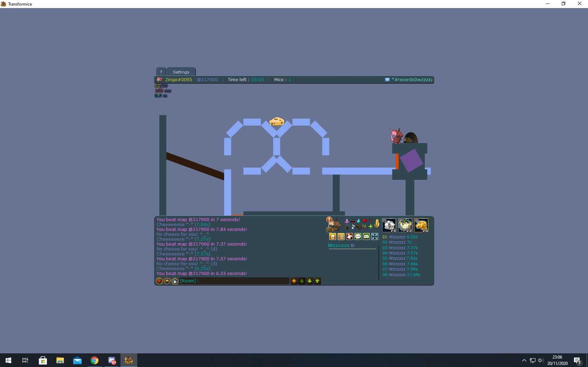Use the white paper item with count 73
Image resolution: width=588 pixels, height=367 pixels.
coord(389,225)
